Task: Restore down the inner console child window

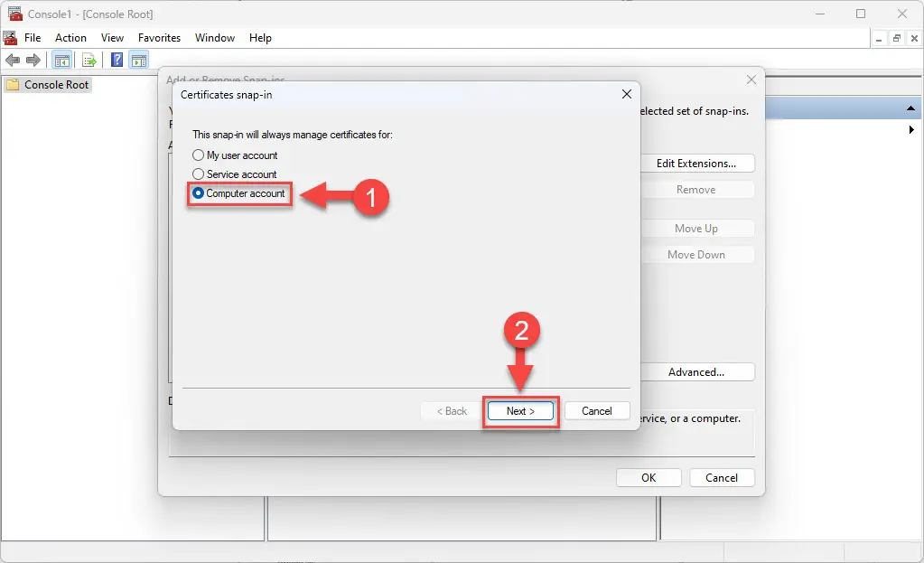Action: pyautogui.click(x=896, y=38)
